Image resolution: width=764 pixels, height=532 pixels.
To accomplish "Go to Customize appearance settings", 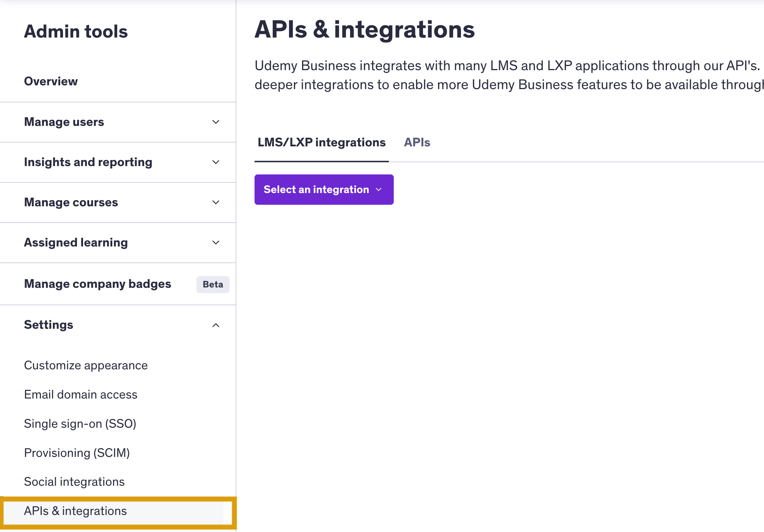I will tap(86, 366).
